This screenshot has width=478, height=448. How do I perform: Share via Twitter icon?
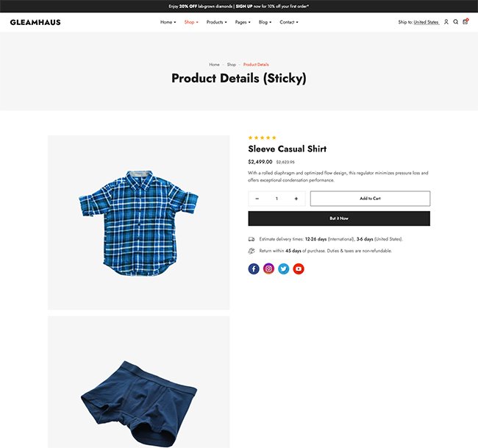tap(284, 269)
